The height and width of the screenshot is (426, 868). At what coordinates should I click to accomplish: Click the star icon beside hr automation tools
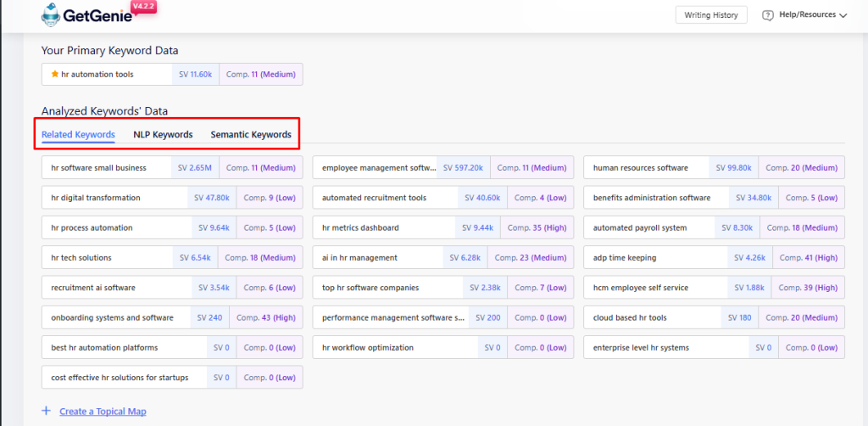[55, 75]
